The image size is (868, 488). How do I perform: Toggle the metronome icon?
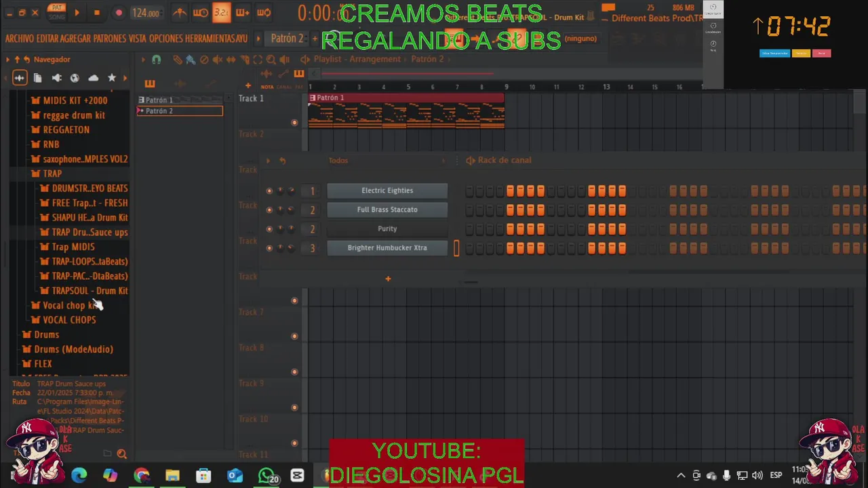click(x=180, y=12)
